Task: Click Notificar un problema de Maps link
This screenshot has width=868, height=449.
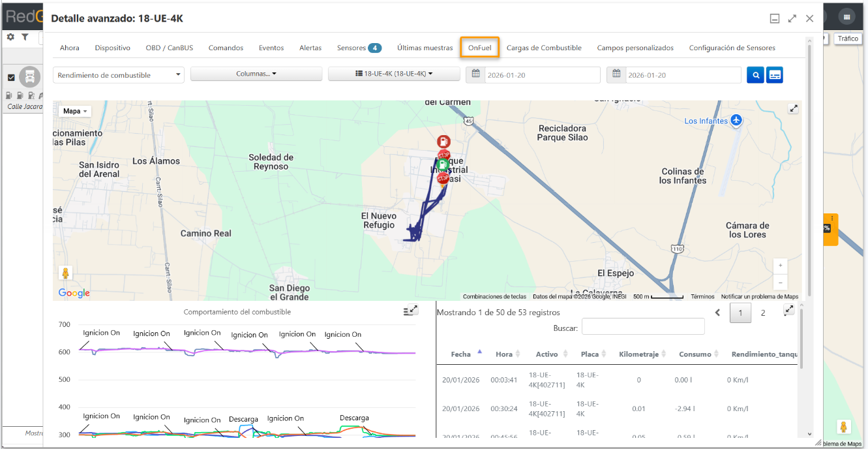Action: pyautogui.click(x=760, y=296)
